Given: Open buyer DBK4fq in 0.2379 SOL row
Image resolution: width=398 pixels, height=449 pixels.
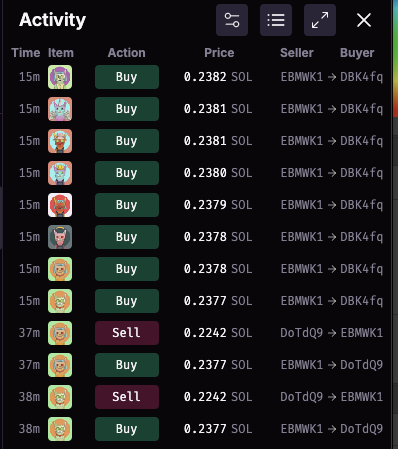Looking at the screenshot, I should click(362, 205).
